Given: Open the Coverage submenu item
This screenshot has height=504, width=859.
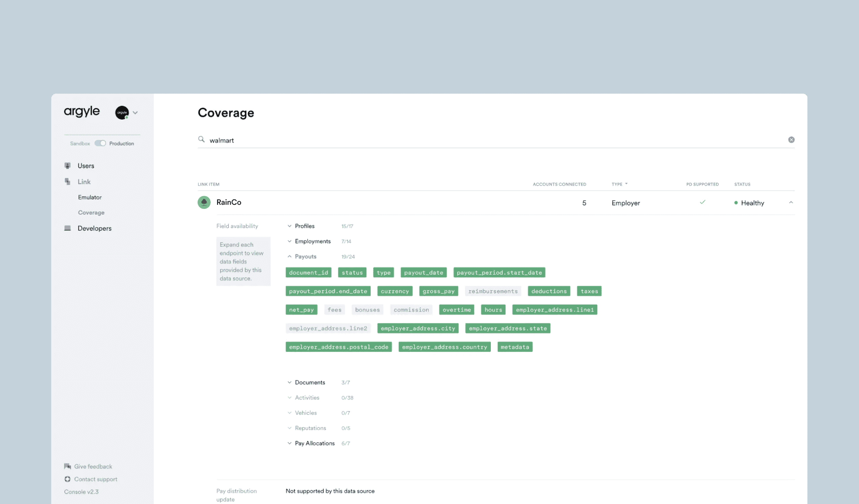Looking at the screenshot, I should tap(91, 213).
